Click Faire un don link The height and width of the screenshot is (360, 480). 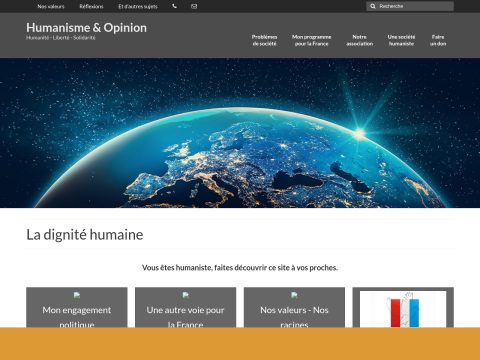pos(438,40)
